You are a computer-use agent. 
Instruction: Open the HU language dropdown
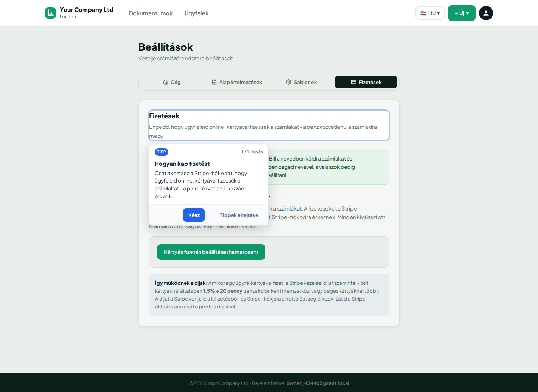[x=430, y=13]
